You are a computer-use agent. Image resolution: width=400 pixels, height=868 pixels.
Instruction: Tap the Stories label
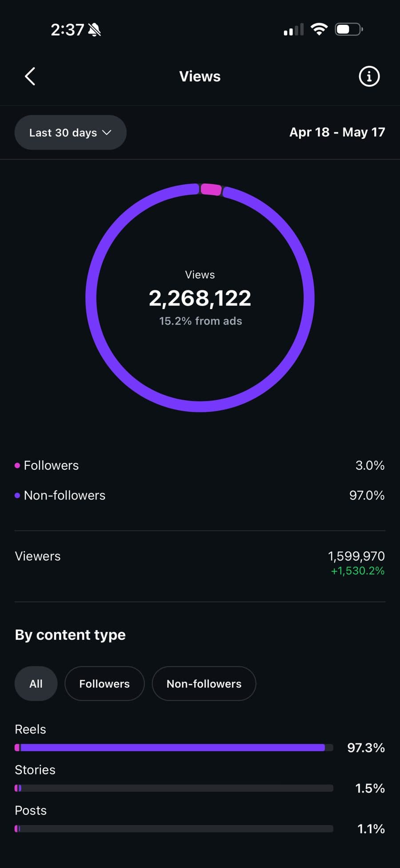click(x=35, y=770)
